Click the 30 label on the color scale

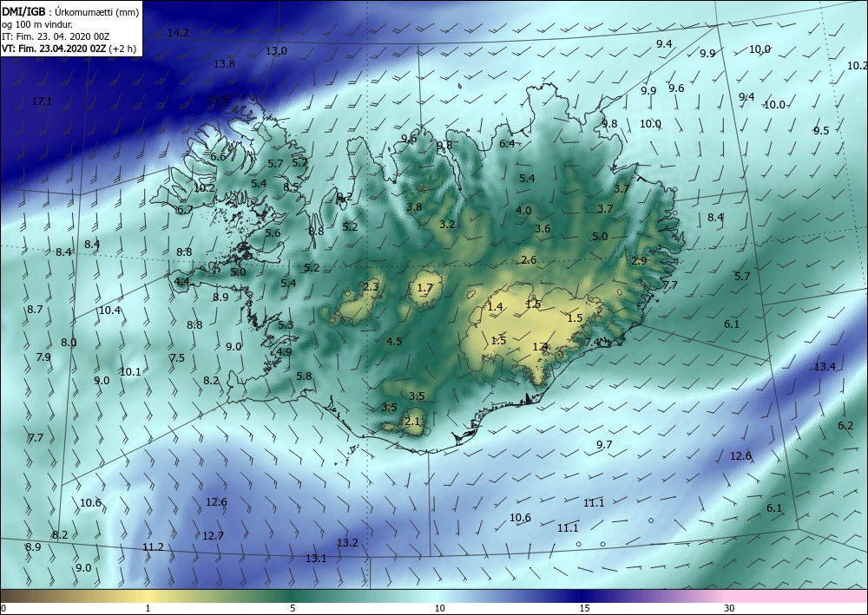730,609
